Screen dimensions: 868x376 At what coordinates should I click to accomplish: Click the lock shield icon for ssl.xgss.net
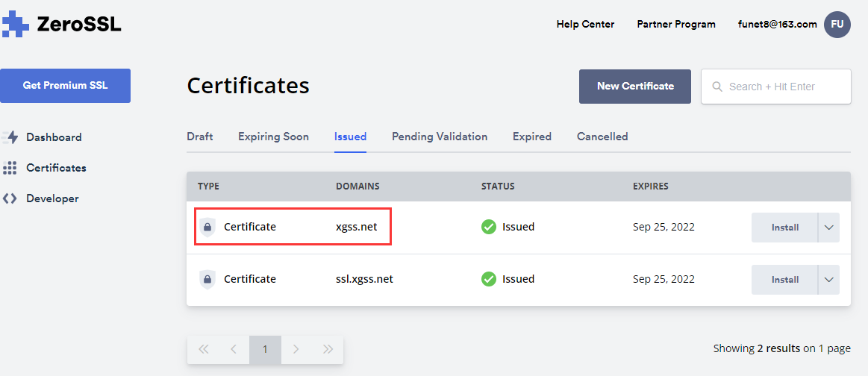point(207,279)
